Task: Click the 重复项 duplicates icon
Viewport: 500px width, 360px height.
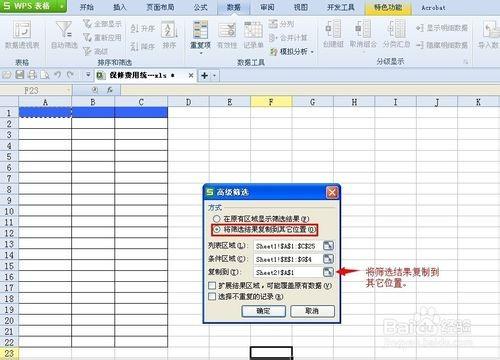Action: [201, 29]
